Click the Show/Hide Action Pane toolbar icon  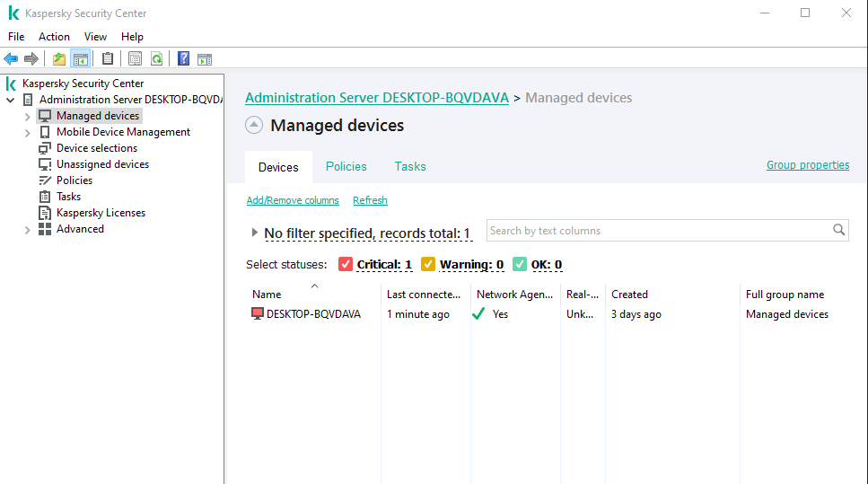click(x=205, y=59)
